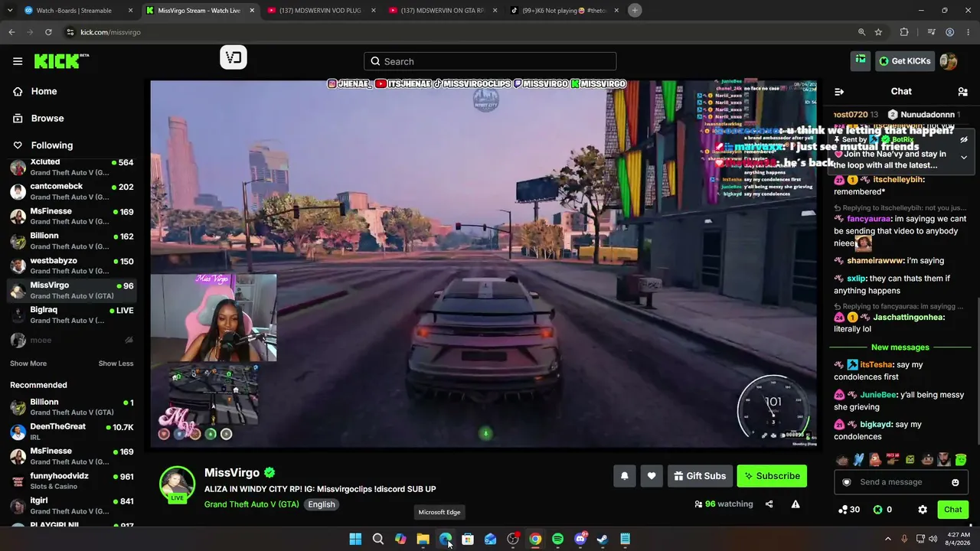Open Browse in the sidebar
The height and width of the screenshot is (551, 980).
click(38, 119)
